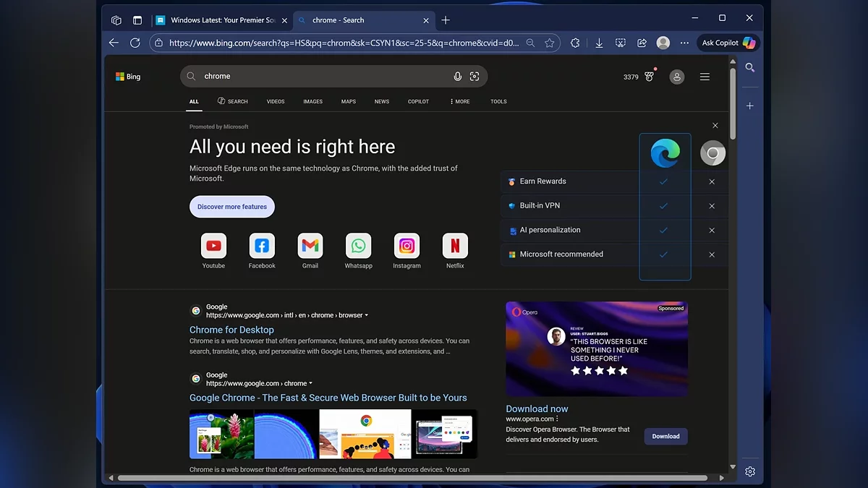Screen dimensions: 868x488
Task: Click Edge sidebar settings gear
Action: [x=750, y=471]
